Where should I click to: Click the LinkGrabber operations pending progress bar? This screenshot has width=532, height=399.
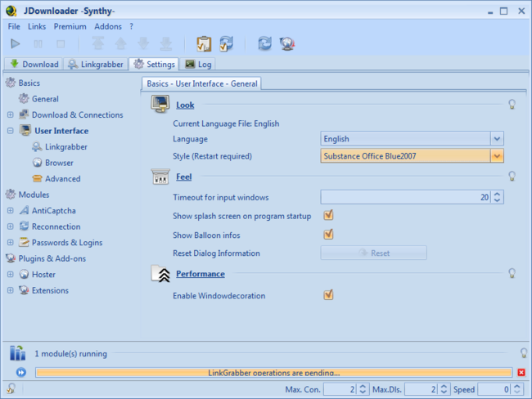pos(274,373)
